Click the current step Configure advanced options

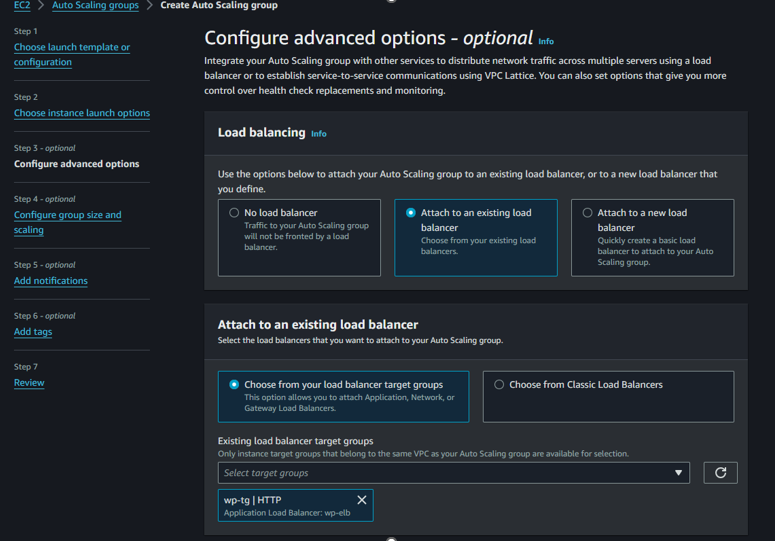(x=76, y=164)
